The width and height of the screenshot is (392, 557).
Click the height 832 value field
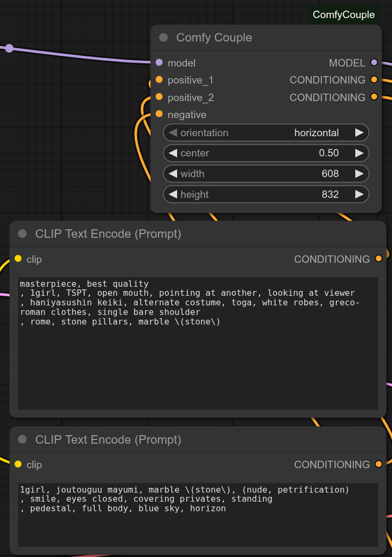point(266,194)
